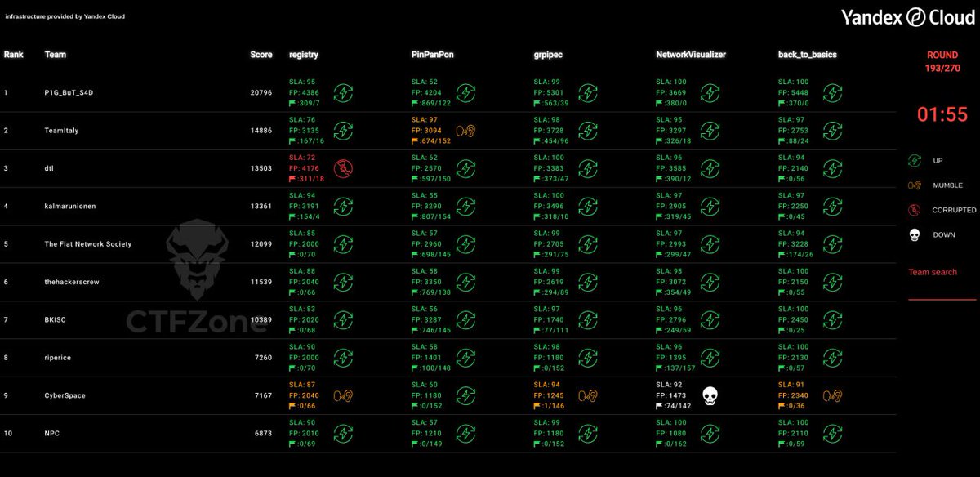Click the MUMBLE legend ear icon
The height and width of the screenshot is (477, 980).
915,185
